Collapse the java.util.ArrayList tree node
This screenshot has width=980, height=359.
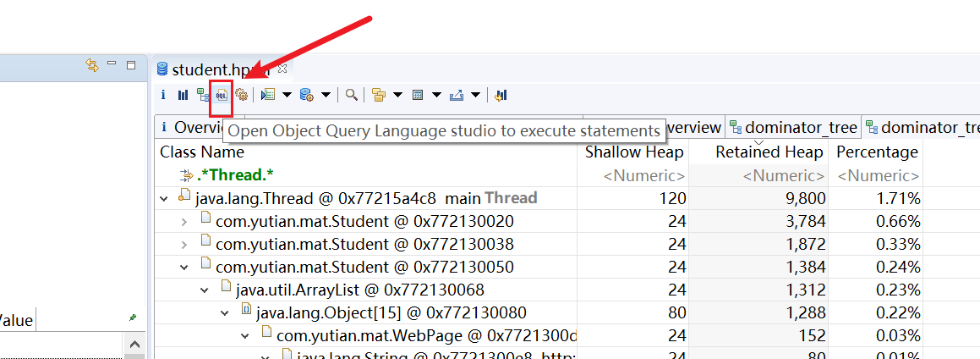(205, 290)
